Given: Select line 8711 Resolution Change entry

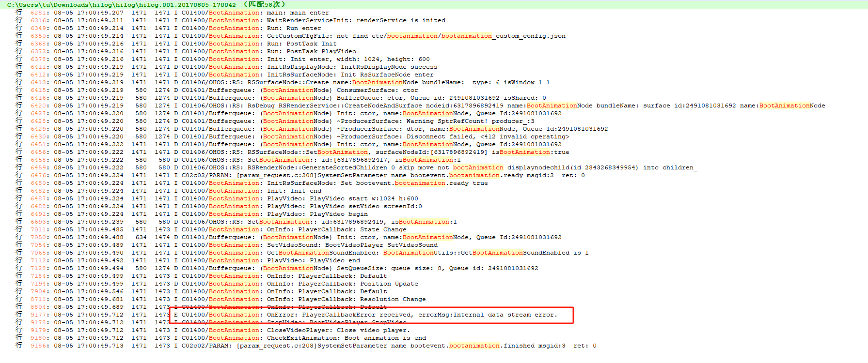Looking at the screenshot, I should [221, 299].
